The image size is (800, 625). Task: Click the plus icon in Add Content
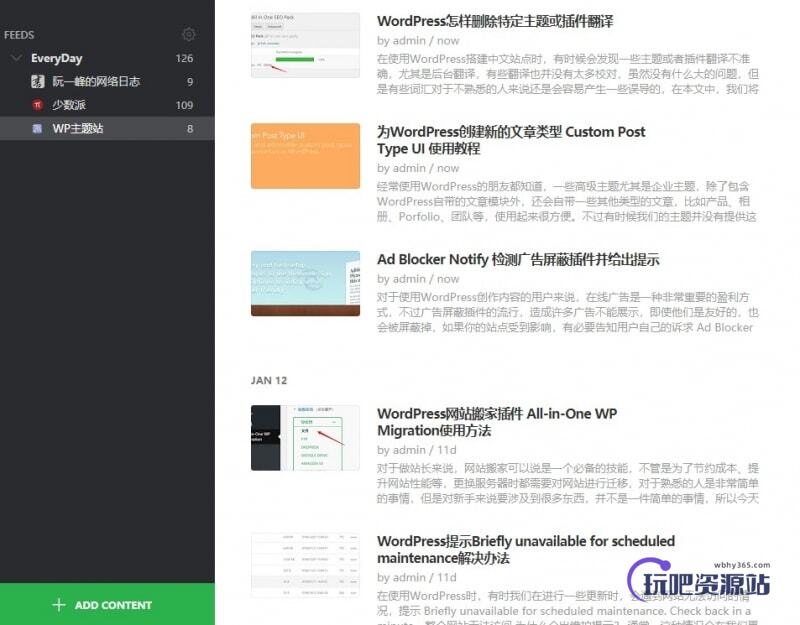click(x=59, y=605)
